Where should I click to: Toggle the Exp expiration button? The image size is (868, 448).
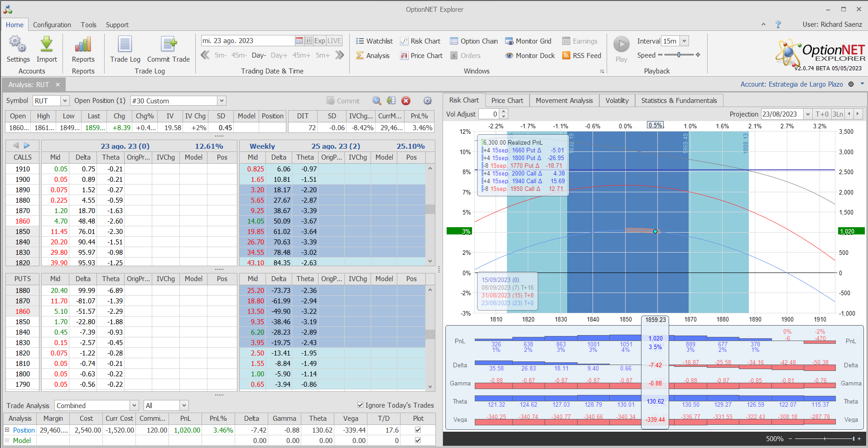coord(320,40)
